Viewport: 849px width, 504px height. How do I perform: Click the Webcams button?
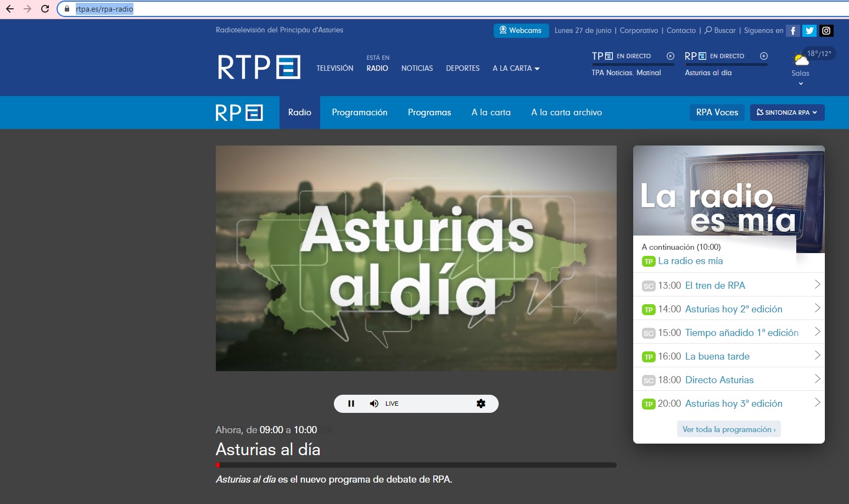point(521,31)
